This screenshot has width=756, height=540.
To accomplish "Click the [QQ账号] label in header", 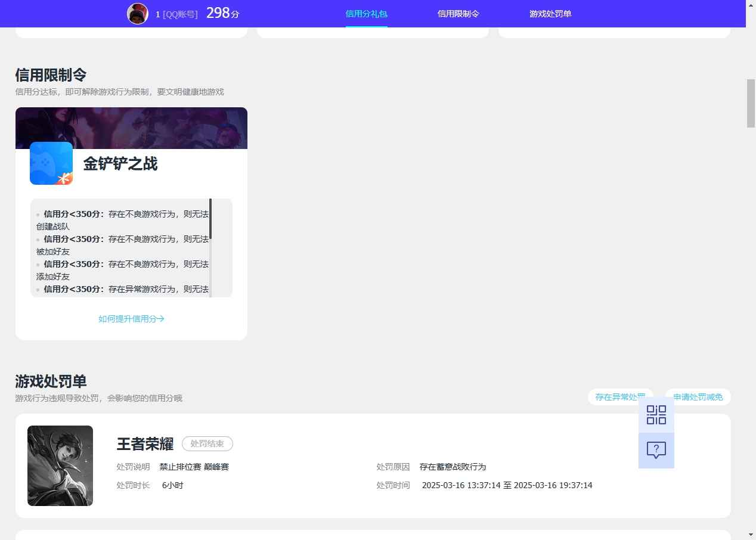I will (x=180, y=14).
